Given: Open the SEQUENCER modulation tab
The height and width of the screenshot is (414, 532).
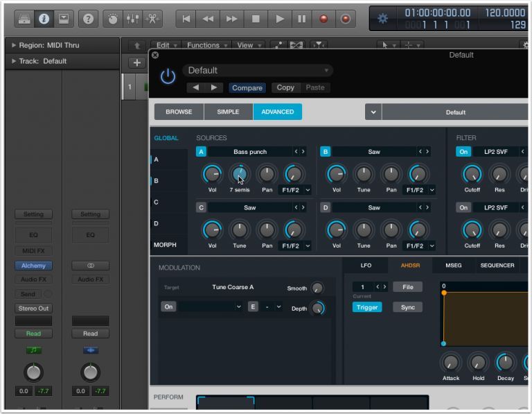Looking at the screenshot, I should click(497, 265).
